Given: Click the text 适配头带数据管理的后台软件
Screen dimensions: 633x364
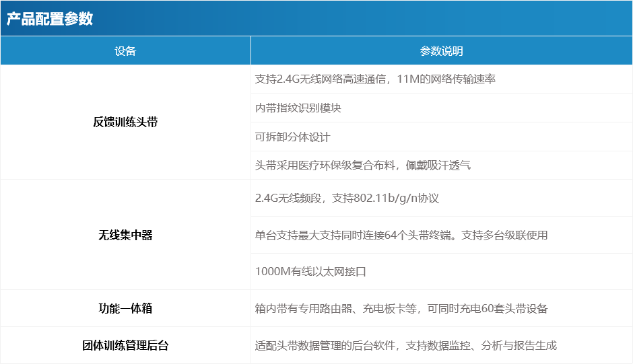Looking at the screenshot, I should coord(325,346).
